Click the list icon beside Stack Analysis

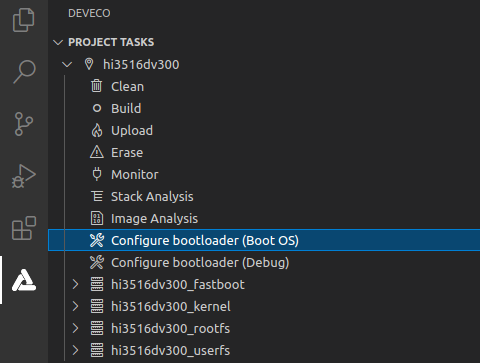[x=97, y=196]
